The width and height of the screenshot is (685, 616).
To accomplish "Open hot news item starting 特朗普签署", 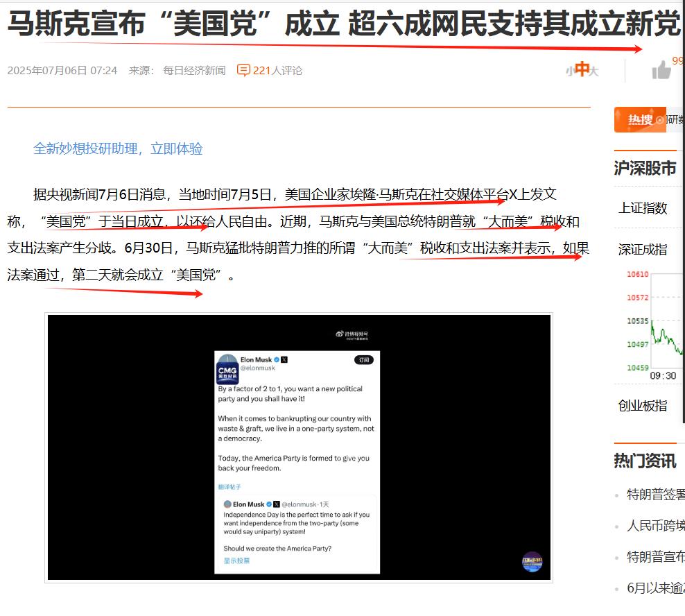I will coord(655,495).
